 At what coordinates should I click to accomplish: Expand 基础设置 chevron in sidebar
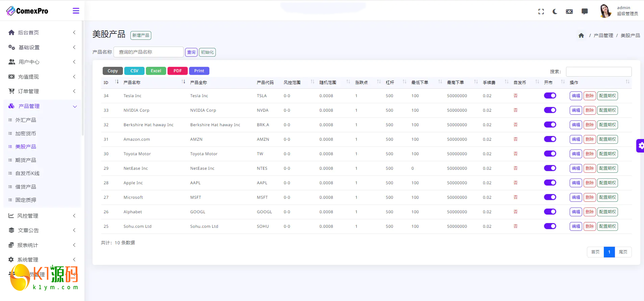coord(74,47)
